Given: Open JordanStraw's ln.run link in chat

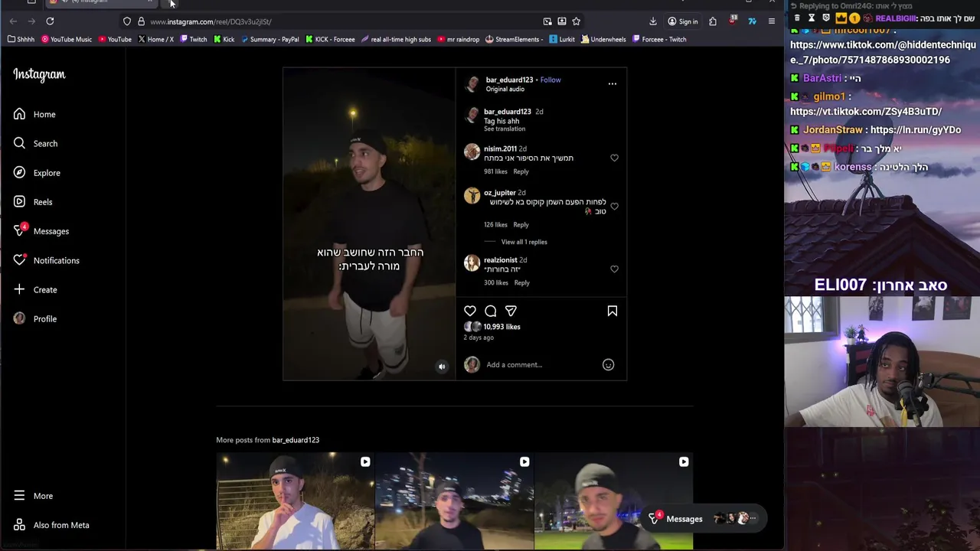Looking at the screenshot, I should tap(915, 130).
